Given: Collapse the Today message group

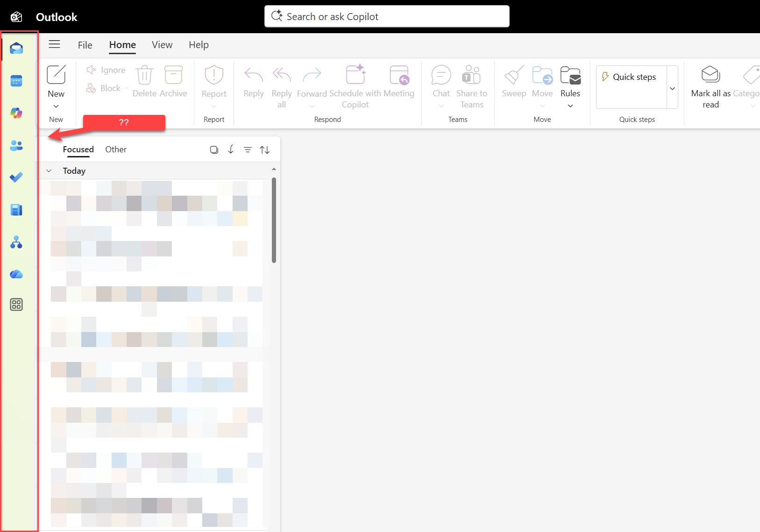Looking at the screenshot, I should 49,170.
